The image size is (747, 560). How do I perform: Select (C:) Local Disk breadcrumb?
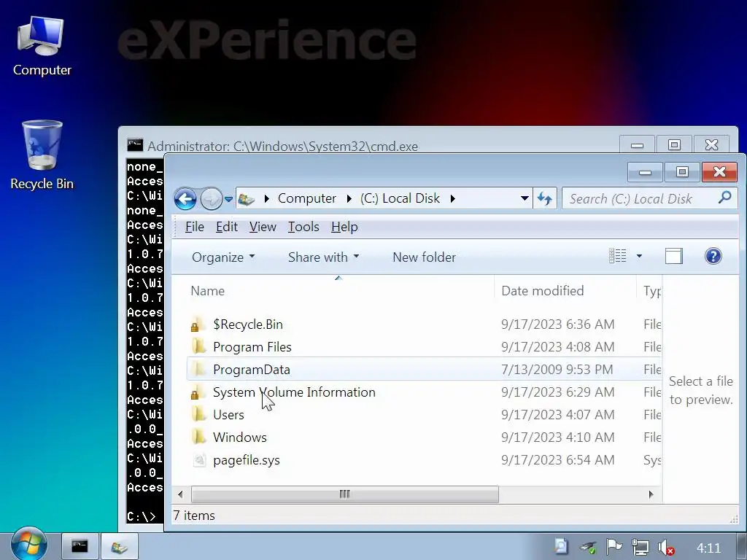tap(400, 198)
